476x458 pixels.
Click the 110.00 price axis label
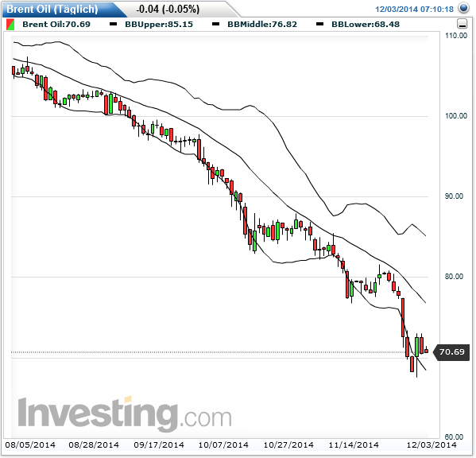[x=456, y=36]
